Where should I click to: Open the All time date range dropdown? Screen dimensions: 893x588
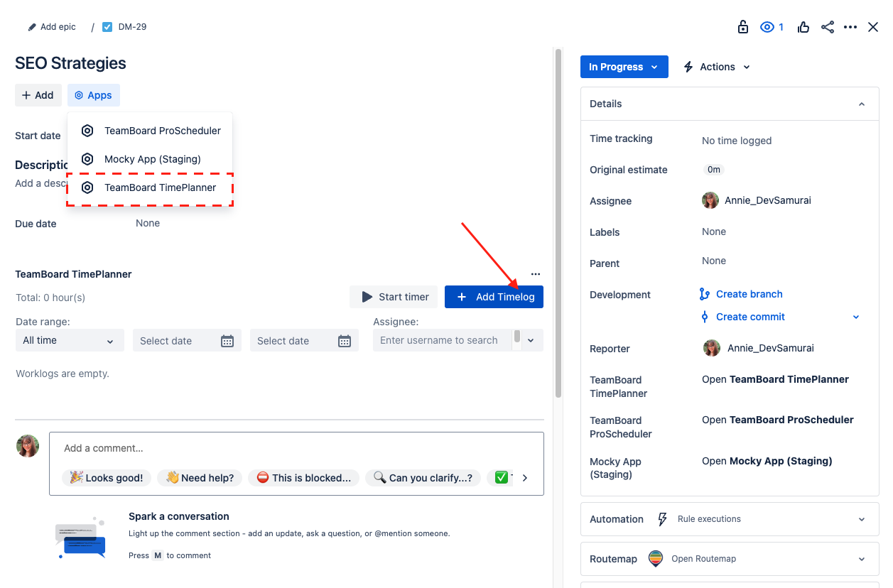point(70,340)
